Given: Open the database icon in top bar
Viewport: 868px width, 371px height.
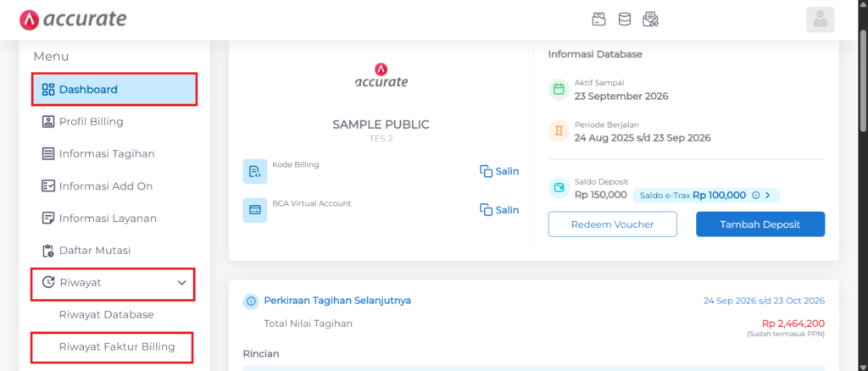Looking at the screenshot, I should click(624, 19).
